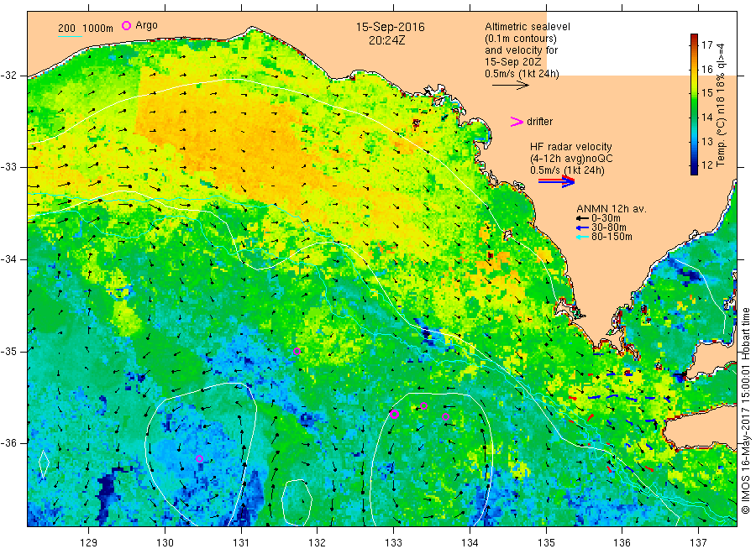This screenshot has width=756, height=554.
Task: Click the (0.1m contours) note
Action: [x=521, y=39]
